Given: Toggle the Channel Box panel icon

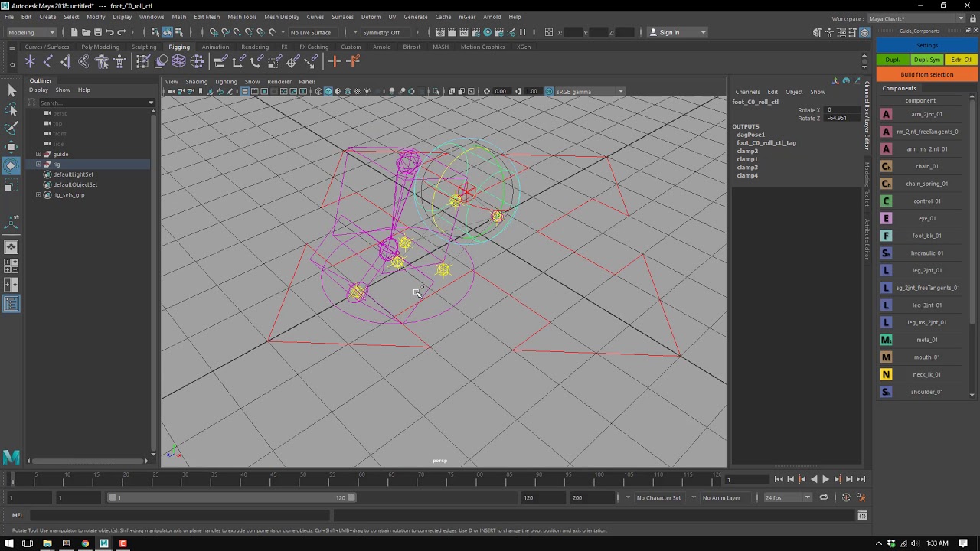Looking at the screenshot, I should click(864, 32).
